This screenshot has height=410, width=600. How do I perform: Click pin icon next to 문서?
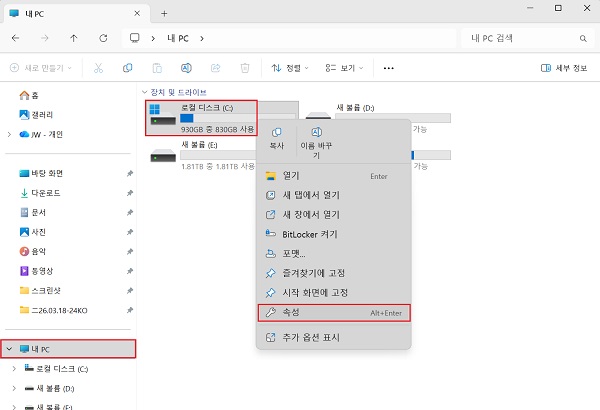pyautogui.click(x=130, y=212)
